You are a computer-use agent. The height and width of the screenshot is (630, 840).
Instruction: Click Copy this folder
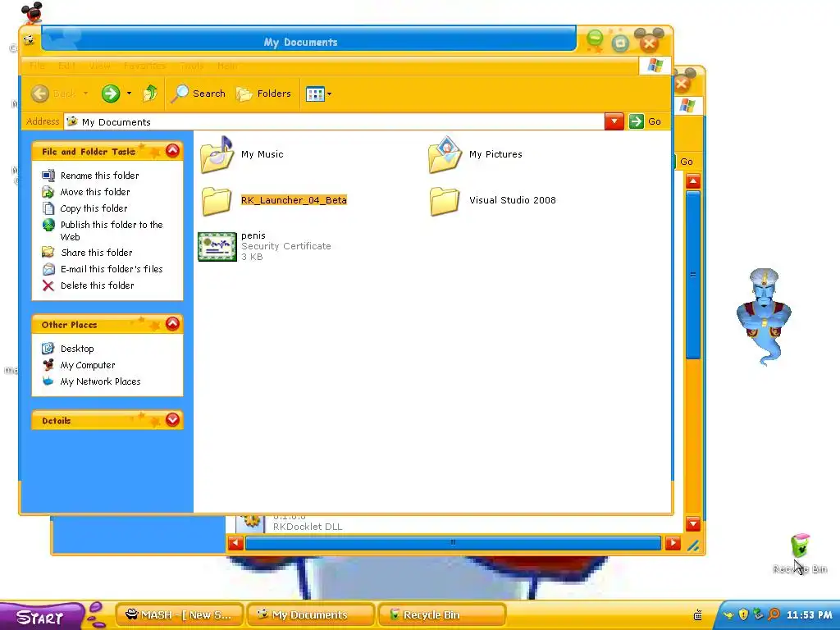94,208
